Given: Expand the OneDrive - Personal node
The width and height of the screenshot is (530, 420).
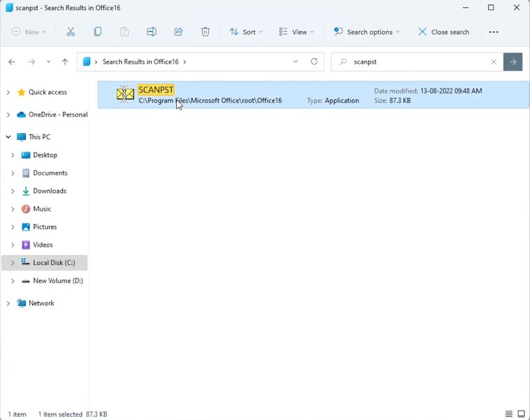Looking at the screenshot, I should pyautogui.click(x=9, y=115).
